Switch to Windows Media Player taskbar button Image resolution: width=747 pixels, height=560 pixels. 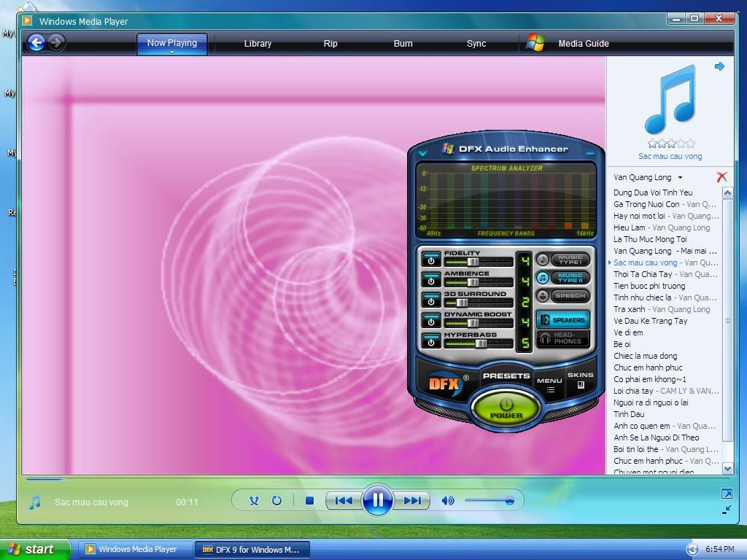[134, 549]
